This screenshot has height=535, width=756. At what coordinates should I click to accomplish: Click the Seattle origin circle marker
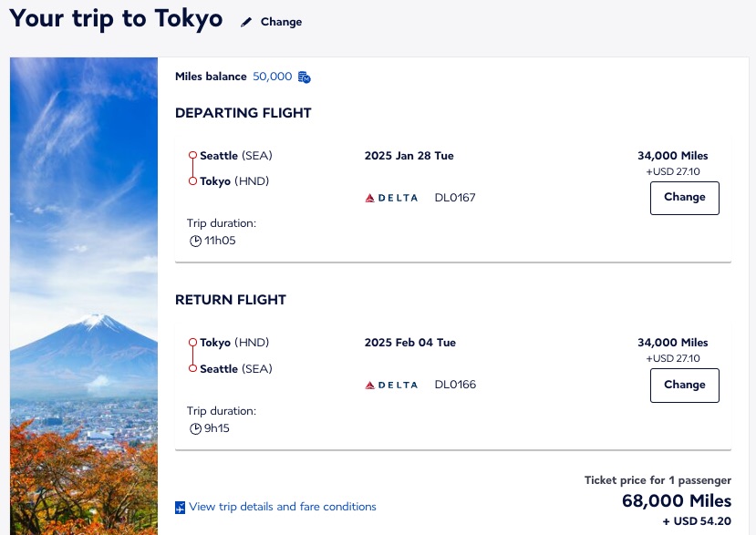[x=194, y=155]
